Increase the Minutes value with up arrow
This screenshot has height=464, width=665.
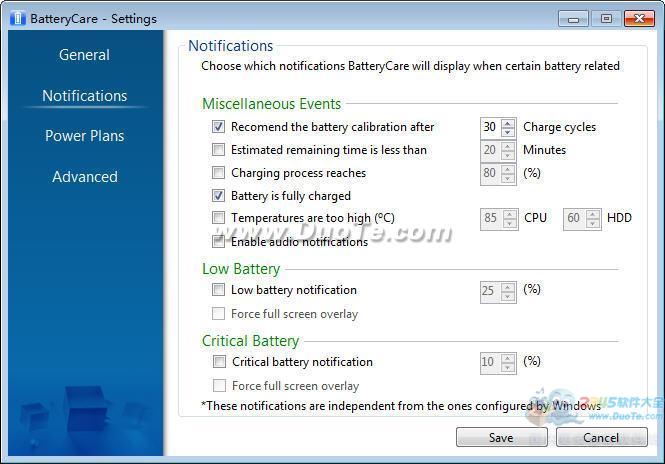508,146
